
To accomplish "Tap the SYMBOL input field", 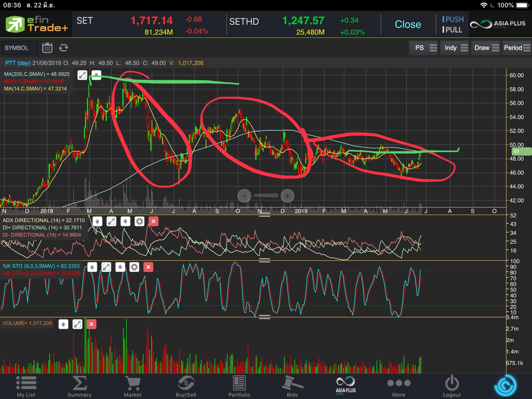I will tap(19, 48).
